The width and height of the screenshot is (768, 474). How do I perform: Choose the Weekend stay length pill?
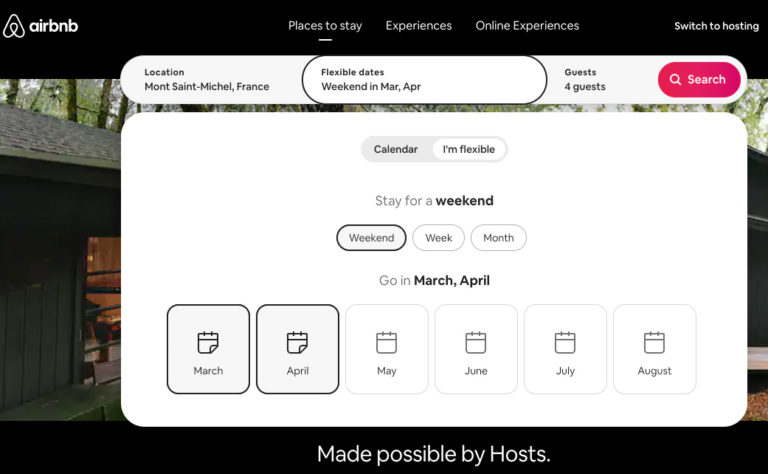(371, 237)
